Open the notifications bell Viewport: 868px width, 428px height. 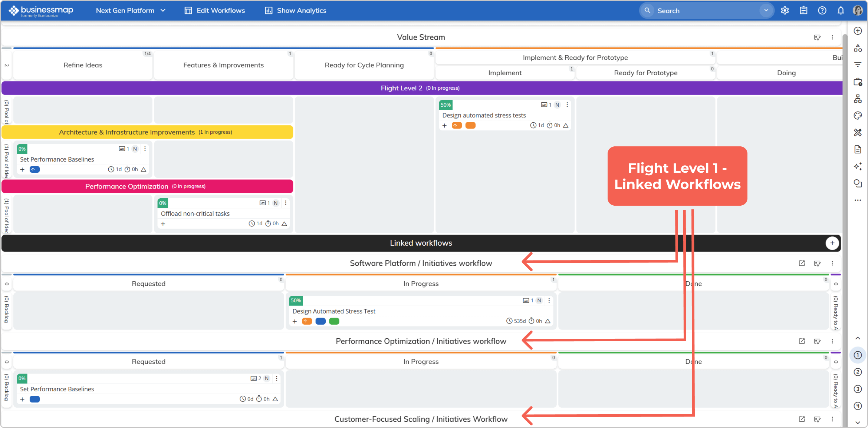point(841,10)
